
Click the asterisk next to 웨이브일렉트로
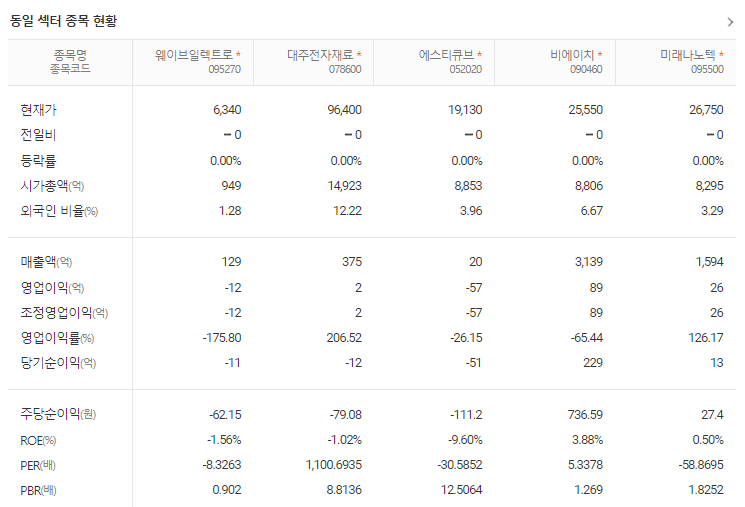pos(238,55)
